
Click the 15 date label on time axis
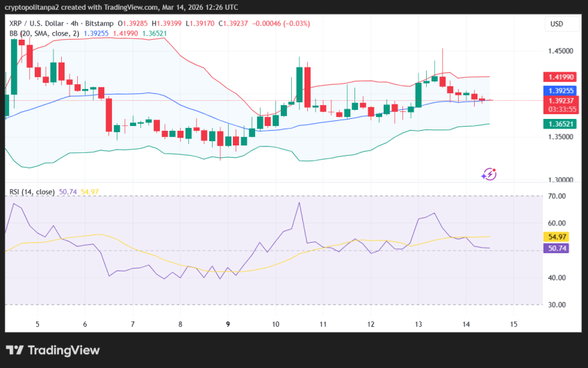click(514, 324)
